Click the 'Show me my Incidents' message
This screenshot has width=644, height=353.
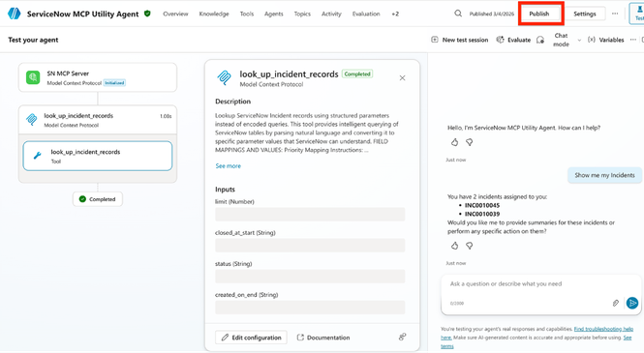click(604, 175)
